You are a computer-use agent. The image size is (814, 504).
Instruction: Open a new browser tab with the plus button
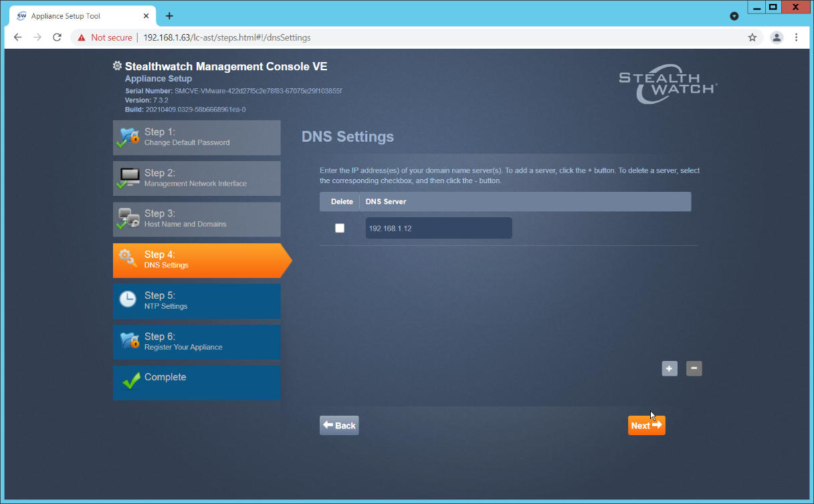pos(169,15)
